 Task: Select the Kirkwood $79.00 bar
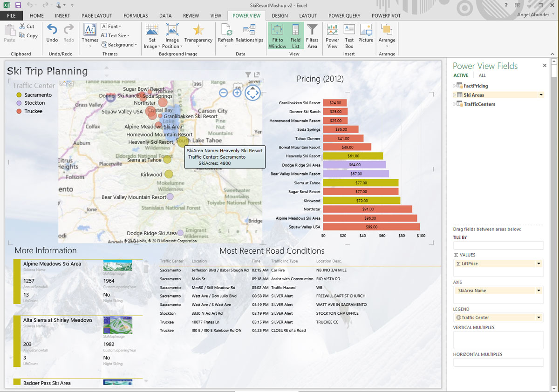361,201
